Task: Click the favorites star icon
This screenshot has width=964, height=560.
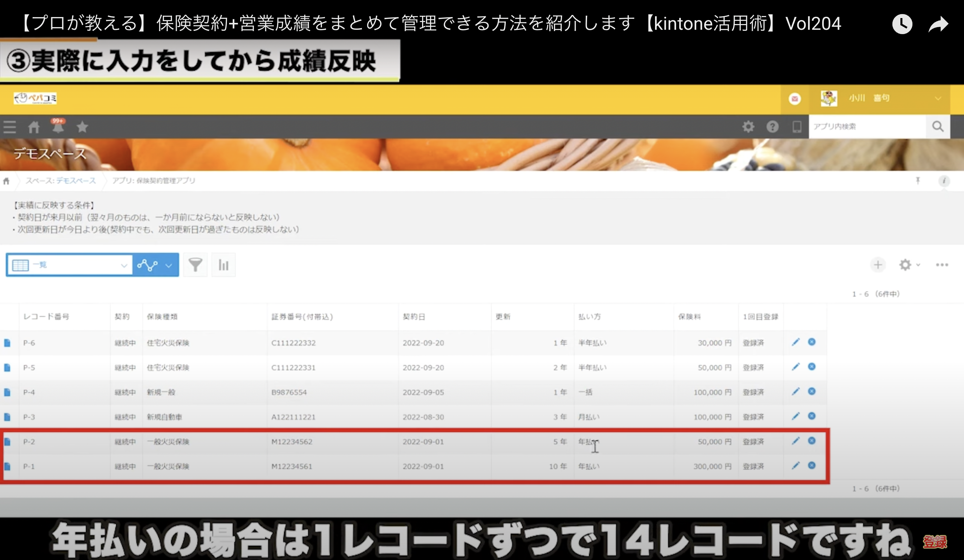Action: pos(82,126)
